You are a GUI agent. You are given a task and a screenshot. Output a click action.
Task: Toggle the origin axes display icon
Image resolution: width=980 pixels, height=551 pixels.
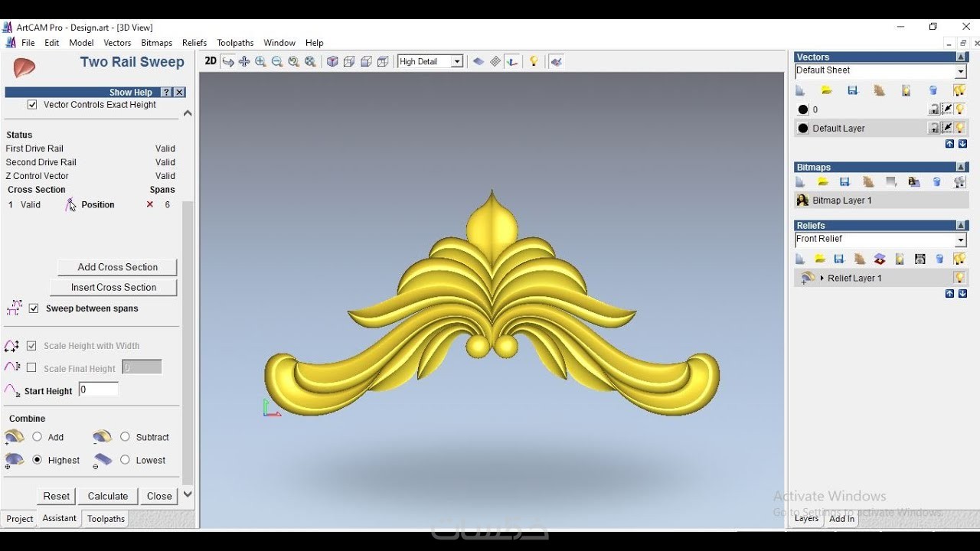click(x=512, y=61)
